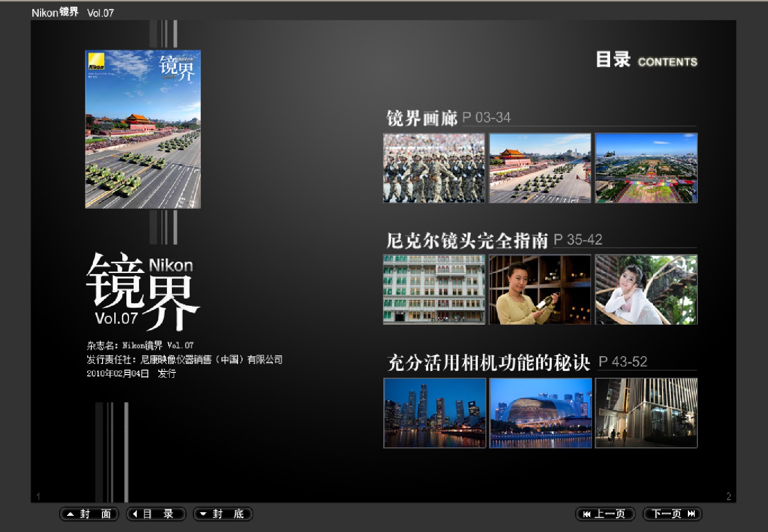The height and width of the screenshot is (532, 768).
Task: Open the night skyline waterfront thumbnail
Action: click(x=435, y=413)
